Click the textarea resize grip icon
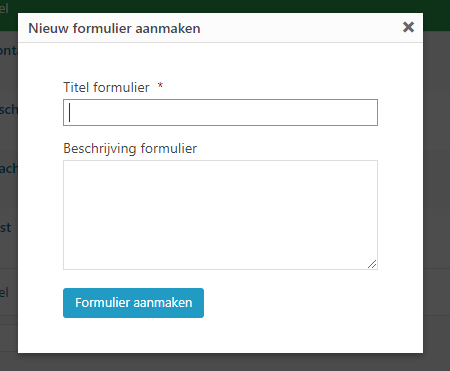The image size is (450, 371). coord(372,264)
